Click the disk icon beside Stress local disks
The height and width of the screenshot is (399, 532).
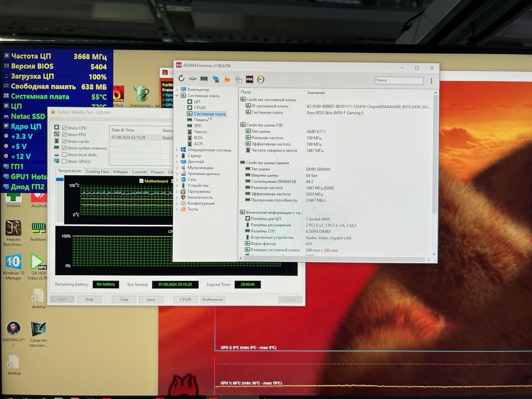pos(57,155)
